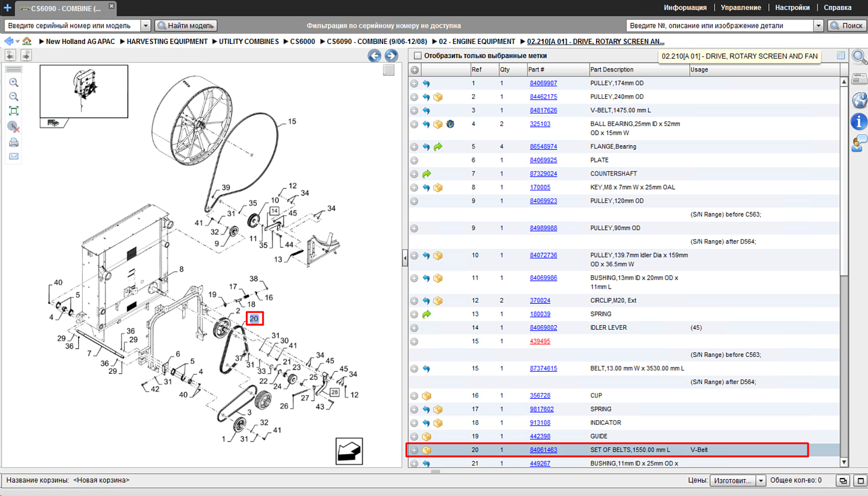Click green arrow icon for COUNTERSHAFT row
Image resolution: width=868 pixels, height=496 pixels.
click(426, 174)
